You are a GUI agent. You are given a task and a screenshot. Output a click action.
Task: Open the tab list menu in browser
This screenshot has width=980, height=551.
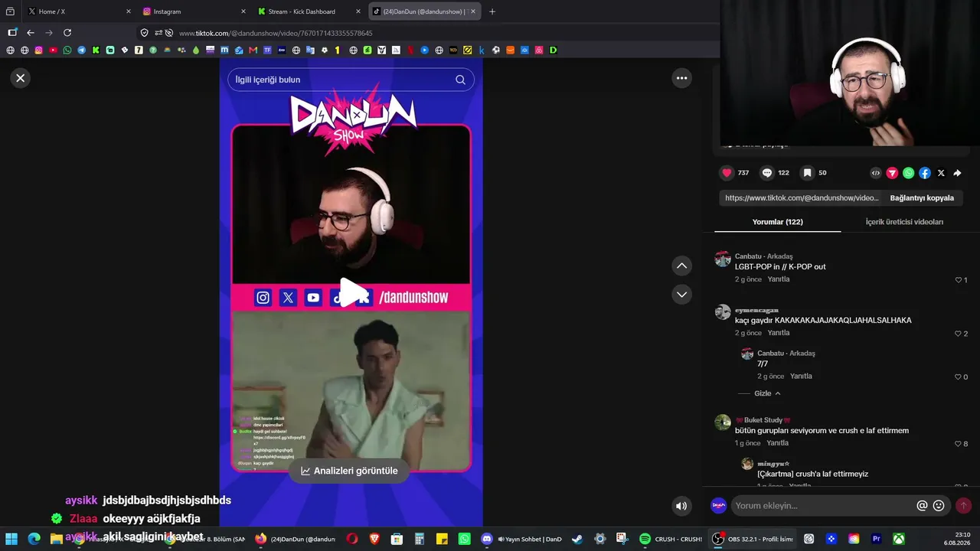click(x=10, y=11)
